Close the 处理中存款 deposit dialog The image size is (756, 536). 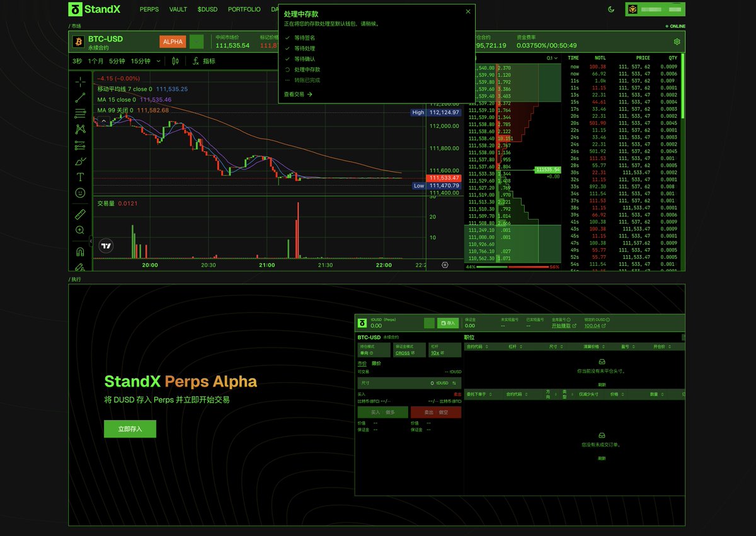click(467, 11)
